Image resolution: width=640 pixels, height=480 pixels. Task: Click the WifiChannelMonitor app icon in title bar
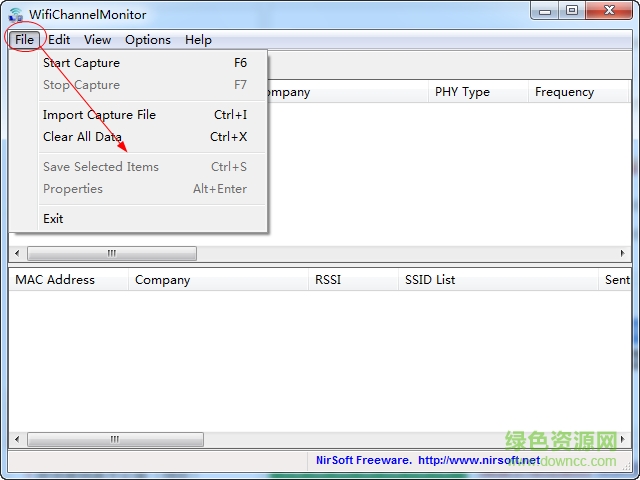(14, 14)
